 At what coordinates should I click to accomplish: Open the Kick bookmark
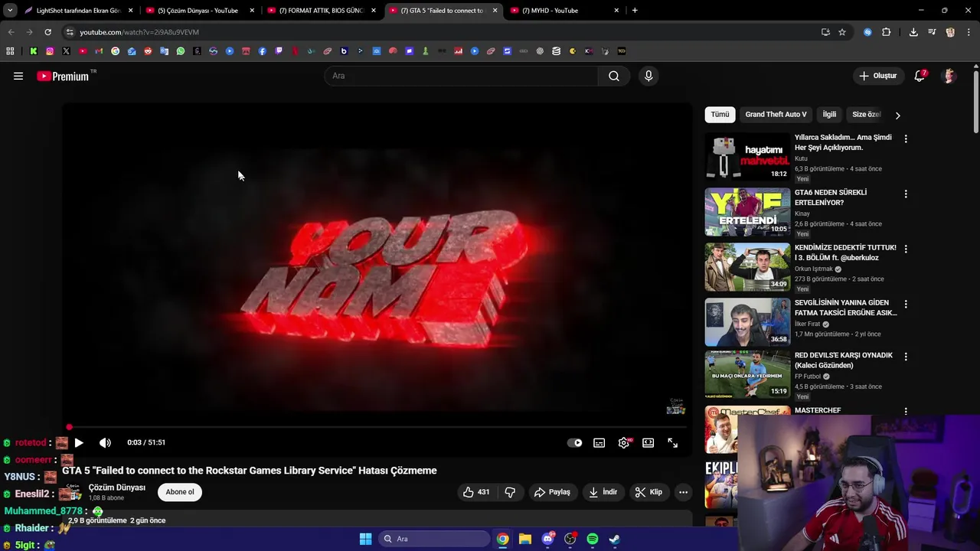click(x=34, y=51)
